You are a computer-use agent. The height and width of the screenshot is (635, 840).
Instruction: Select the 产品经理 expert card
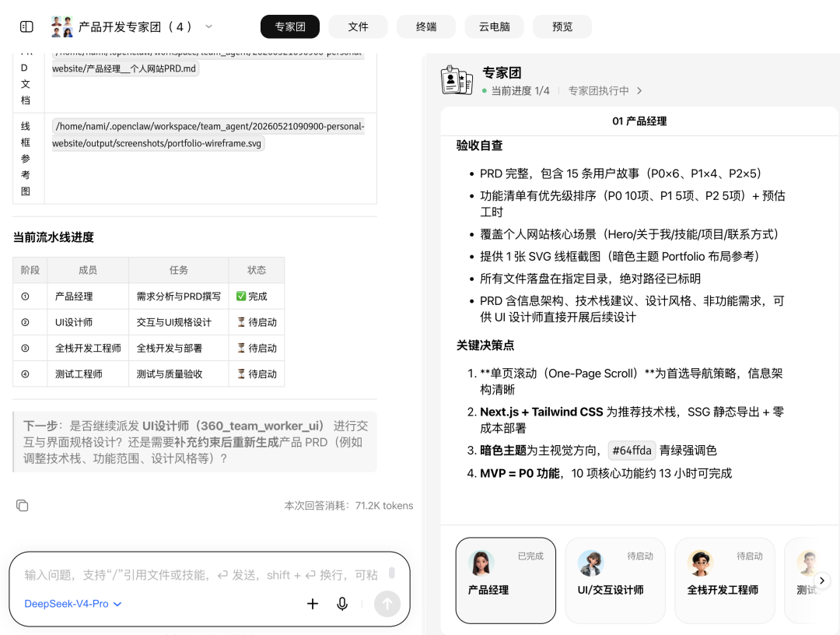(506, 581)
